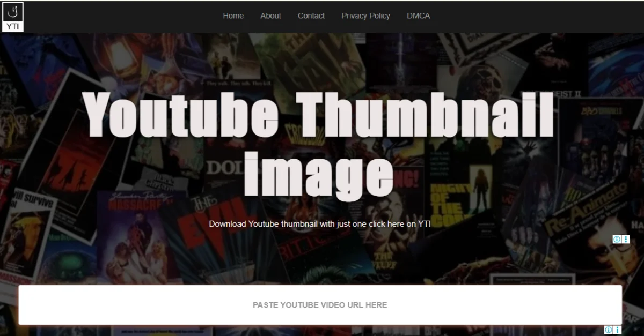Click ad info icon above the URL field

(x=617, y=240)
